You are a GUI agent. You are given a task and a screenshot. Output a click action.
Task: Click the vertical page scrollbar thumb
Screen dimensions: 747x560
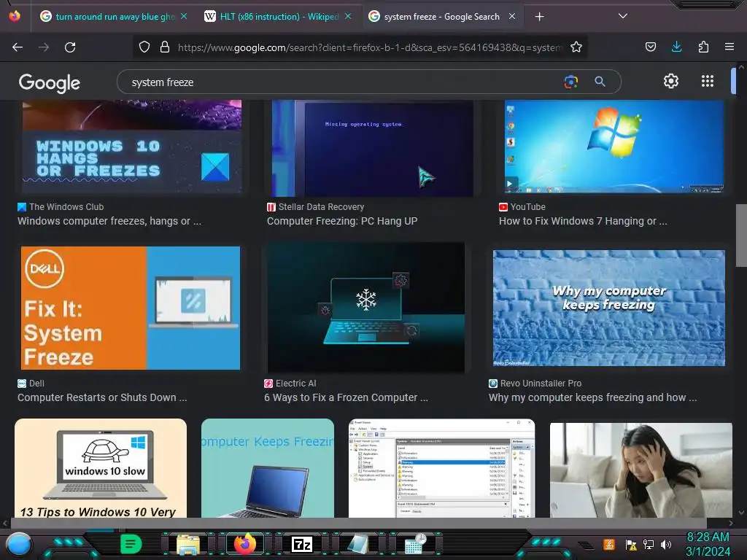coord(741,236)
